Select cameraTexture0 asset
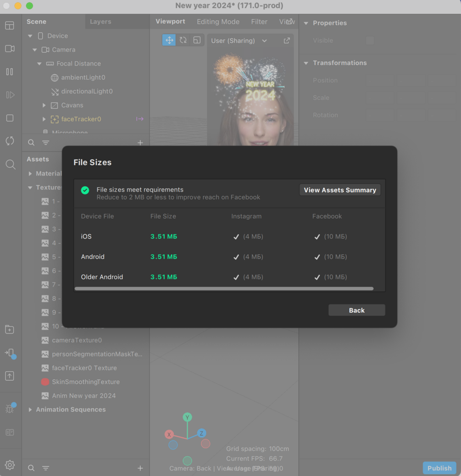The height and width of the screenshot is (476, 461). point(77,340)
